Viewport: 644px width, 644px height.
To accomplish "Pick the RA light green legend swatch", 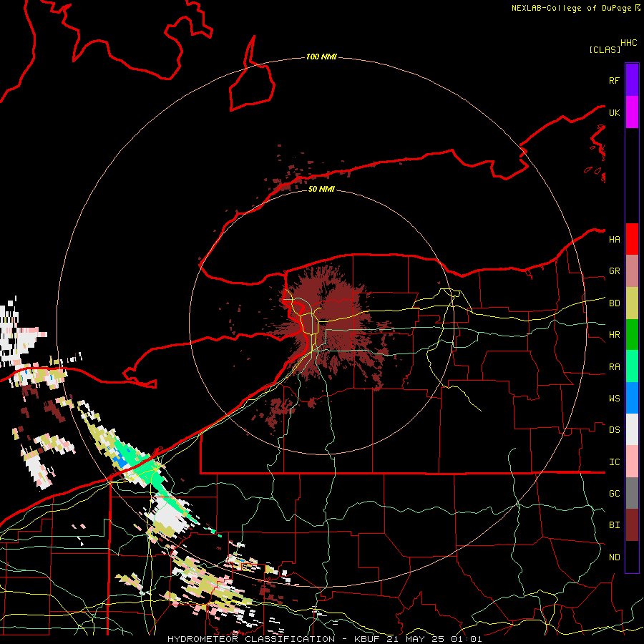I will coord(632,366).
